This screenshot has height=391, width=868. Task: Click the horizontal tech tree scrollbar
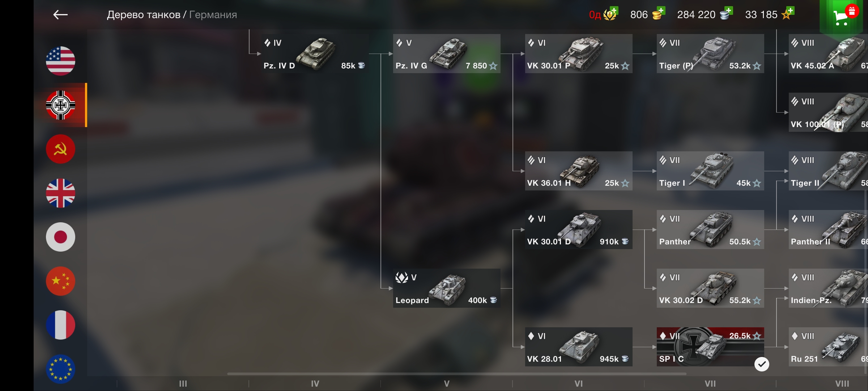tap(457, 374)
